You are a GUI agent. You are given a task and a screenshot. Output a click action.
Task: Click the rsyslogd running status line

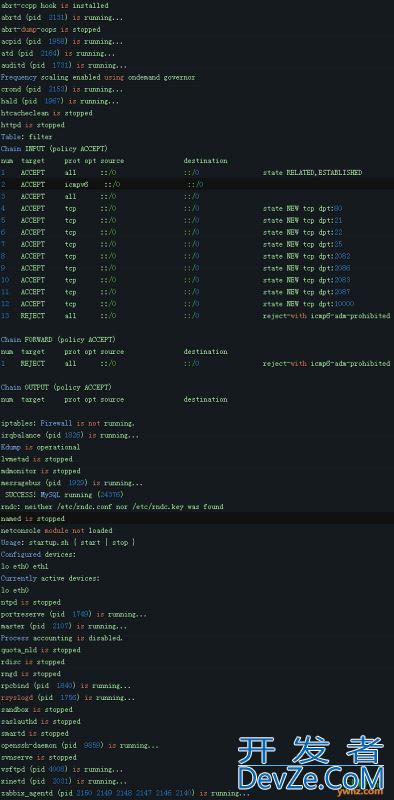click(68, 697)
